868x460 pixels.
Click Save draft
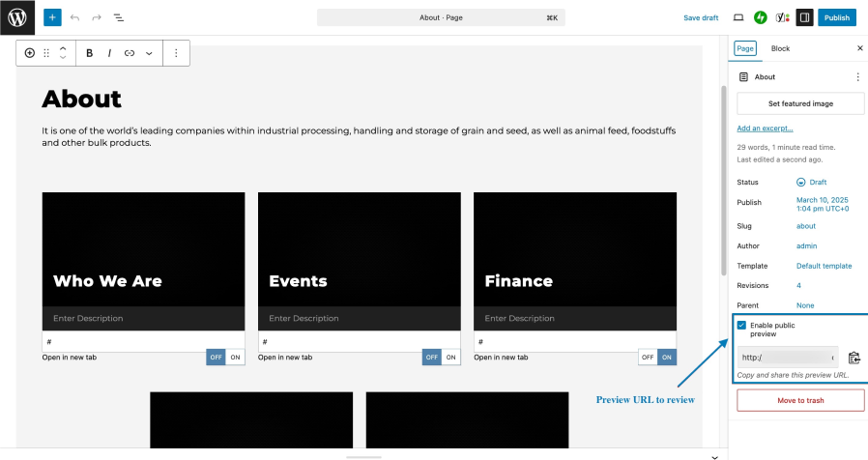701,17
